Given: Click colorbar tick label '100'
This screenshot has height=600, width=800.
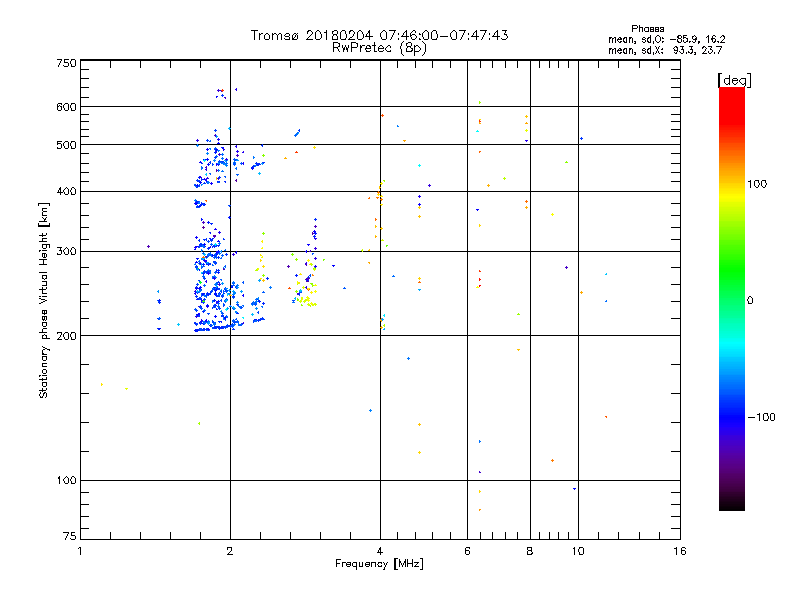Looking at the screenshot, I should point(757,184).
